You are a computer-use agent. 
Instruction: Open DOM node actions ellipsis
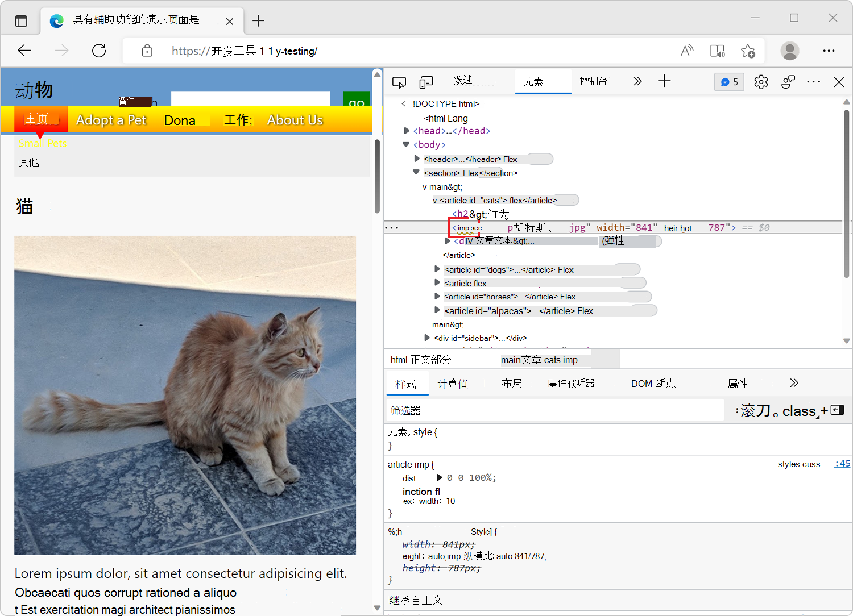point(392,228)
